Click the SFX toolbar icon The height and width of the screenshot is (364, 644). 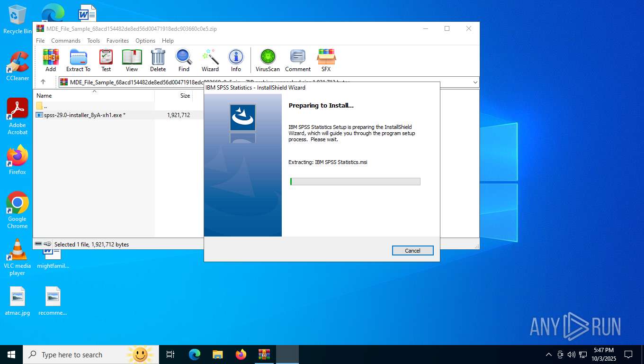click(326, 60)
